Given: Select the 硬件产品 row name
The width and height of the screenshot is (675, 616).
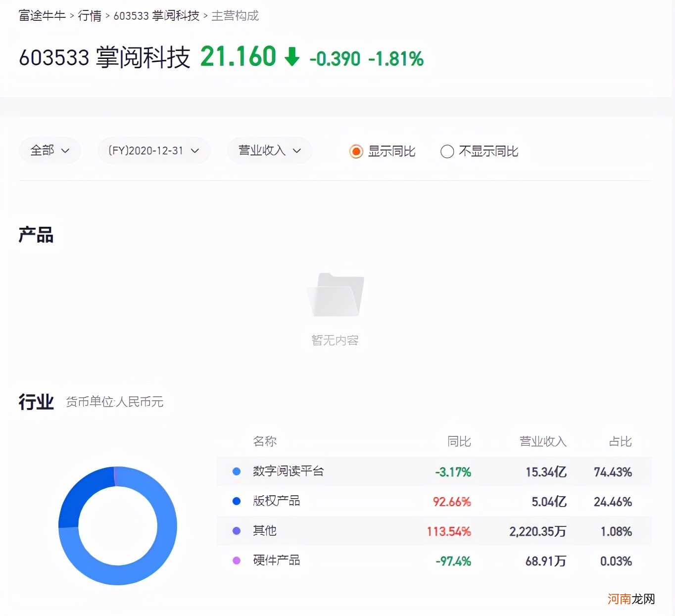Looking at the screenshot, I should coord(276,561).
